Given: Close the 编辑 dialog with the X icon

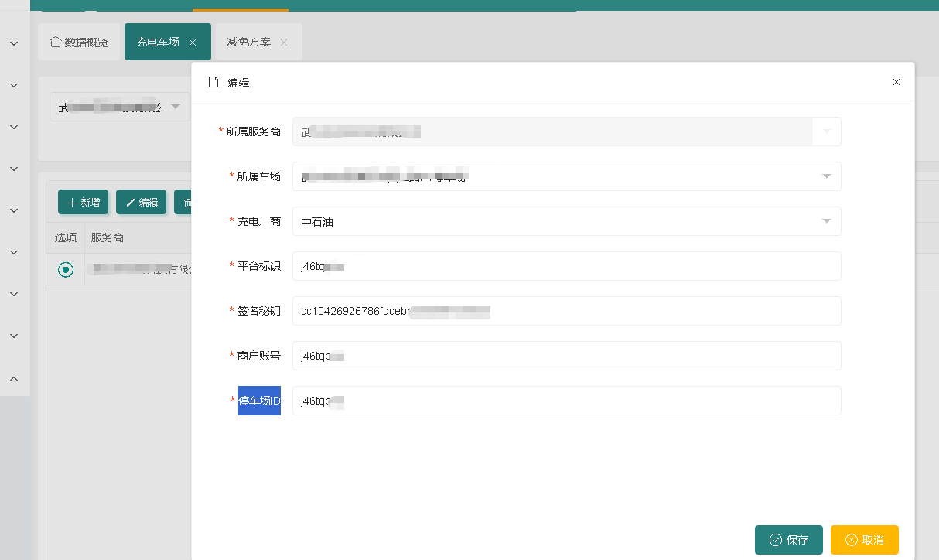Looking at the screenshot, I should coord(896,82).
